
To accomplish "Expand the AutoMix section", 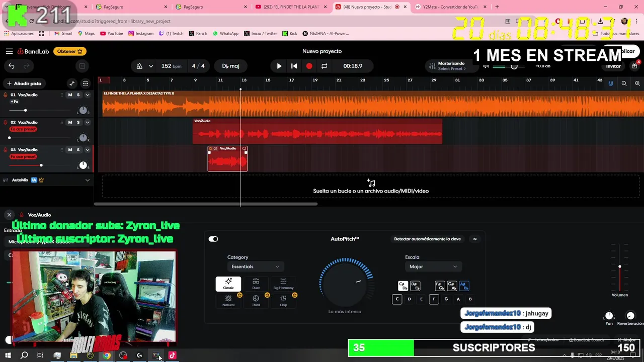I will coord(88,180).
